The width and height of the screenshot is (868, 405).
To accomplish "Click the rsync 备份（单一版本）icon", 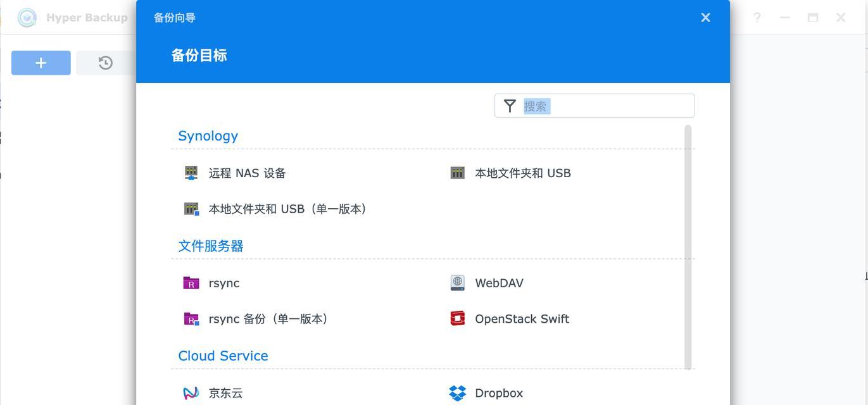I will [x=191, y=319].
